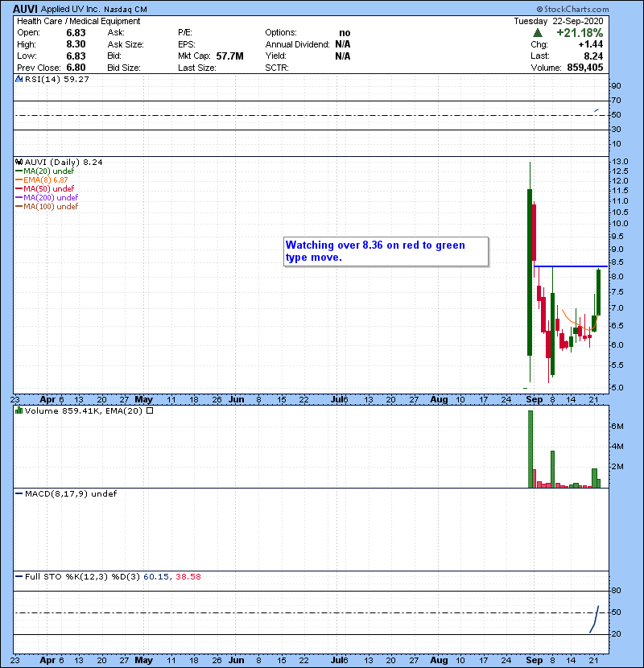Click the tall green September 1 opening candlestick
Screen dimensions: 644x668
click(x=530, y=272)
